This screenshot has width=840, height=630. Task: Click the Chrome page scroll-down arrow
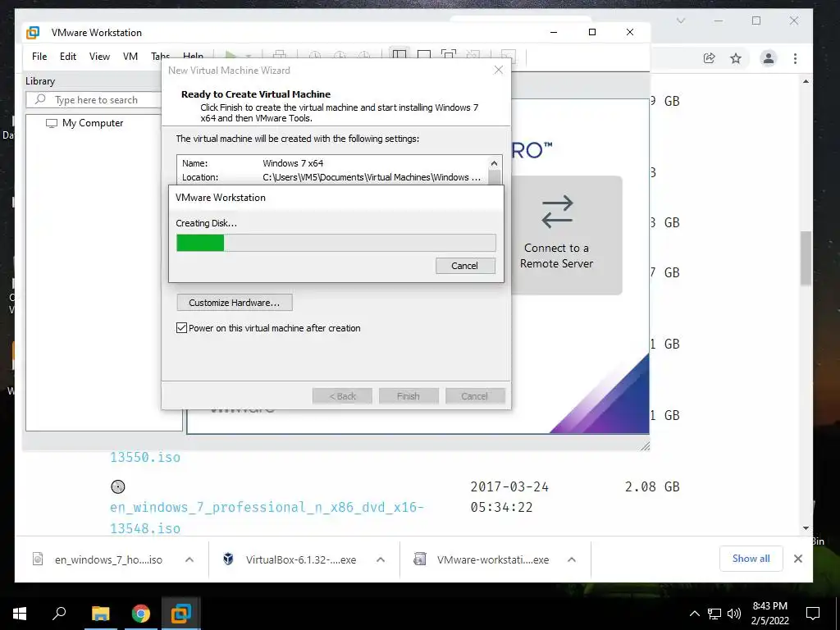click(806, 528)
